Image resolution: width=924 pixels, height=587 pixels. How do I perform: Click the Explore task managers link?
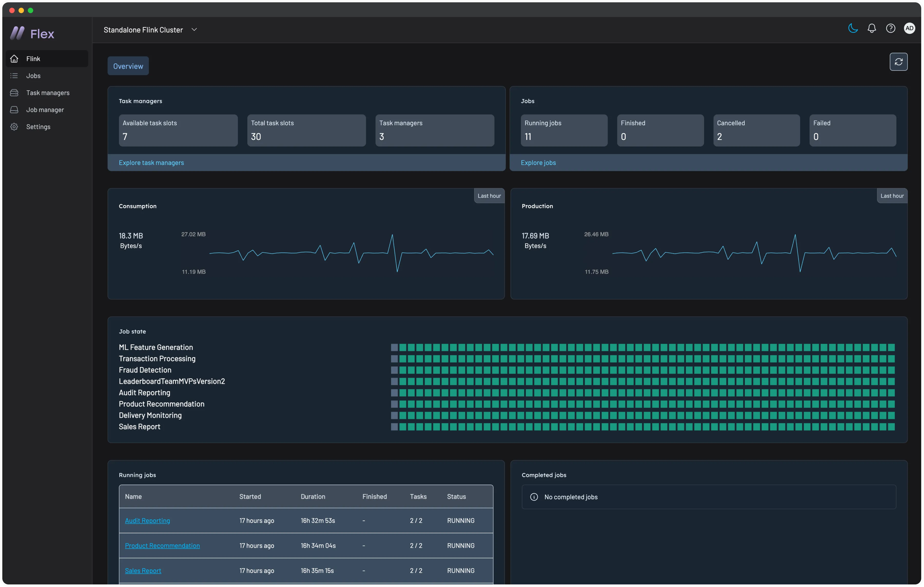pyautogui.click(x=151, y=163)
